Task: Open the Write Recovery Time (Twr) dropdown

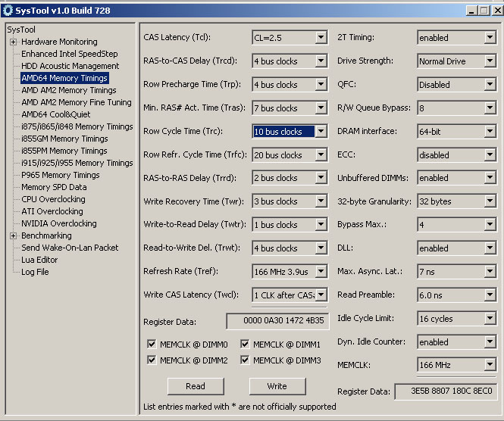Action: 290,201
